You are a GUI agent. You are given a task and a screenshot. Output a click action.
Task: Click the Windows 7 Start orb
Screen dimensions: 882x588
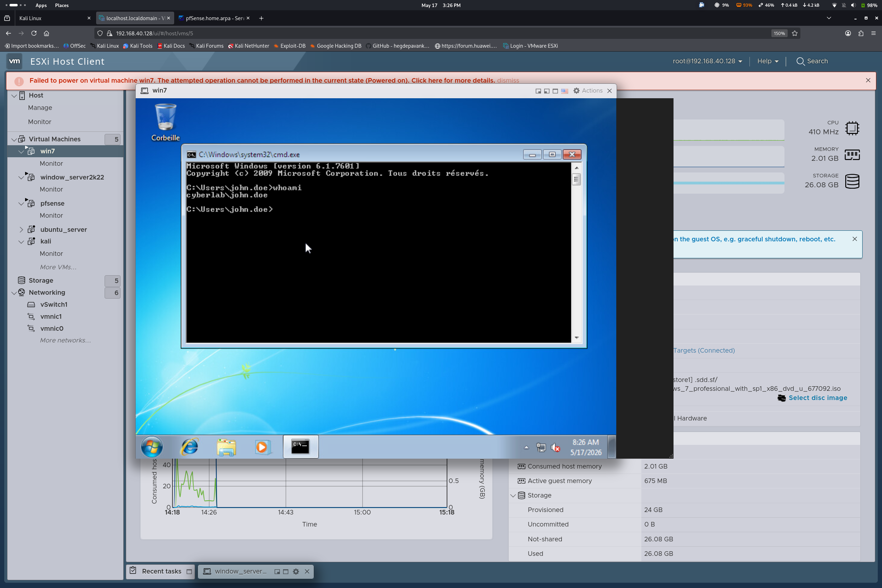pos(152,447)
